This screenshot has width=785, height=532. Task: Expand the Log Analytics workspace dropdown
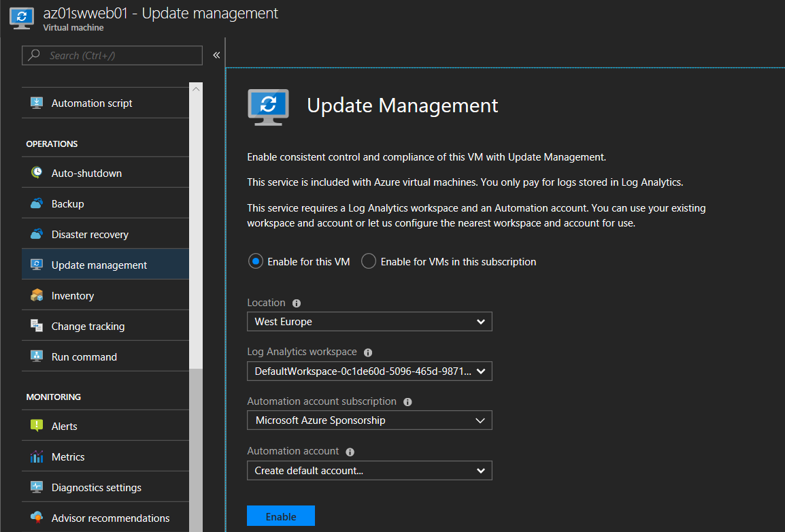pyautogui.click(x=369, y=371)
